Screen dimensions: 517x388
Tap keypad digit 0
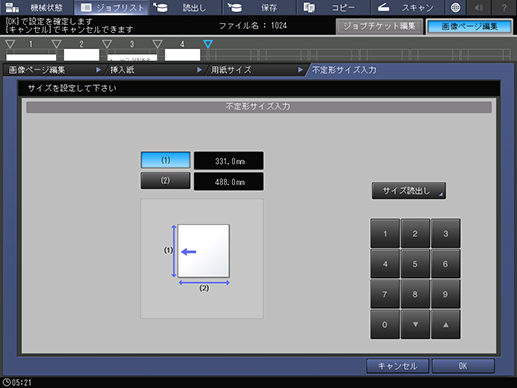click(385, 324)
